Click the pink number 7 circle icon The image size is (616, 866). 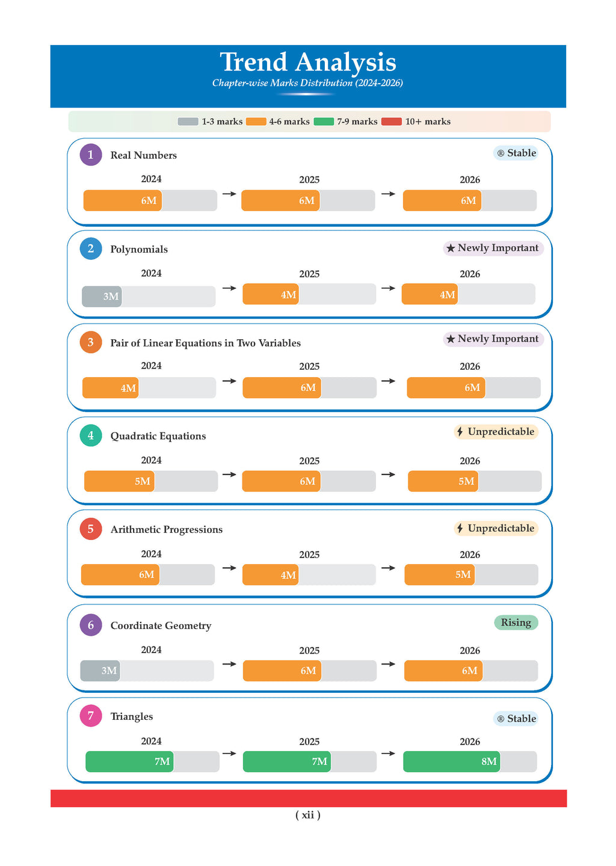pos(91,716)
